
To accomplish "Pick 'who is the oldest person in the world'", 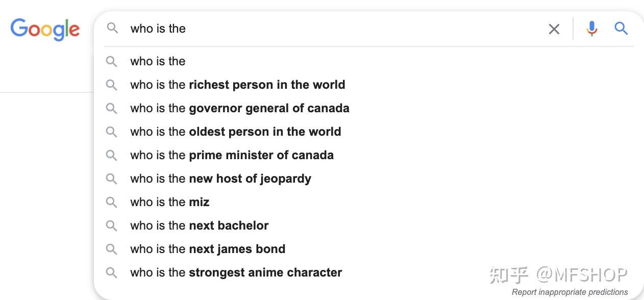I will pos(369,132).
